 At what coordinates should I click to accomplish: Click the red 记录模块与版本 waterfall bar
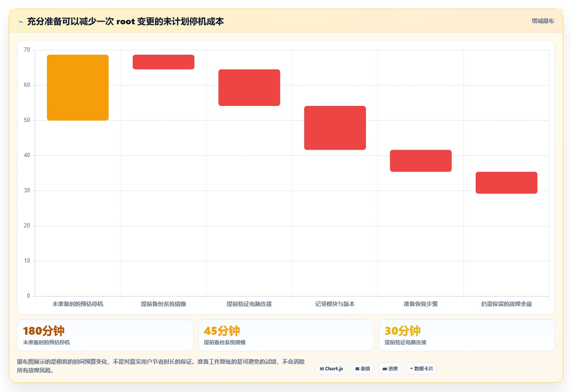pyautogui.click(x=335, y=128)
